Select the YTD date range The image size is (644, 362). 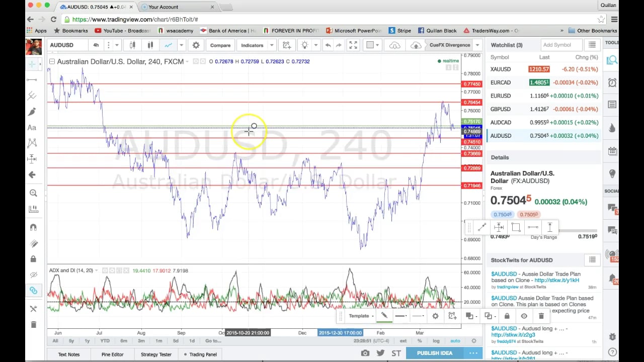(105, 341)
